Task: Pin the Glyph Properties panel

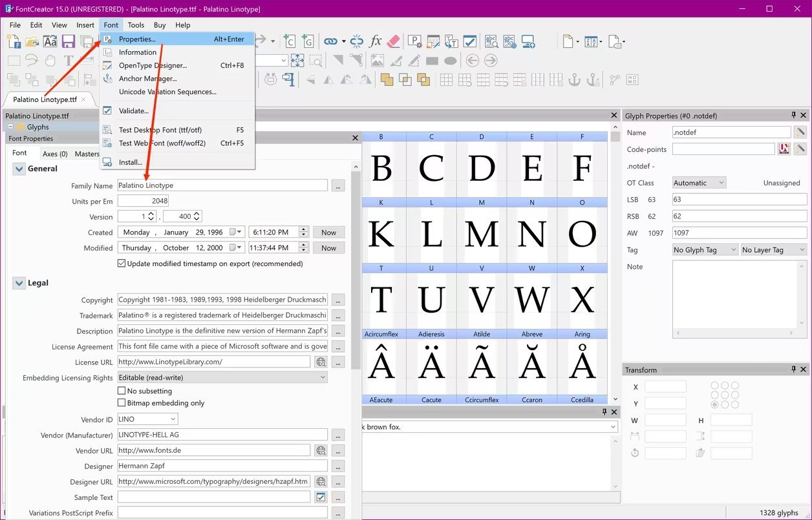Action: (x=794, y=116)
